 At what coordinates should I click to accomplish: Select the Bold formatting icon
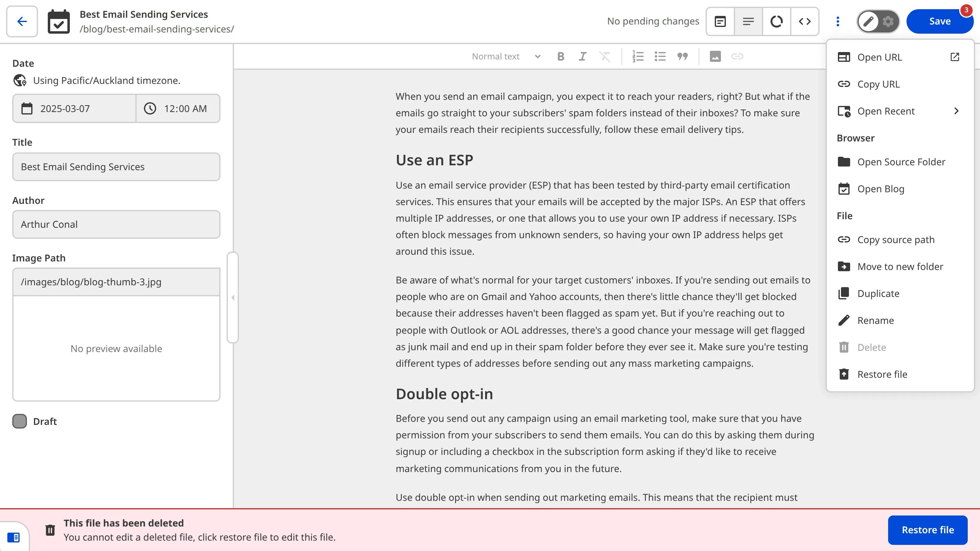[560, 56]
